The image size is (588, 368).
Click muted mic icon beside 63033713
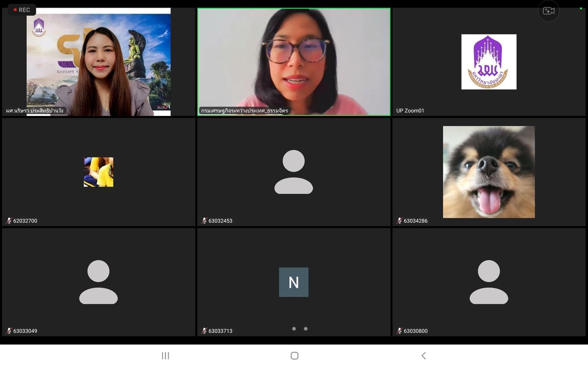[204, 331]
